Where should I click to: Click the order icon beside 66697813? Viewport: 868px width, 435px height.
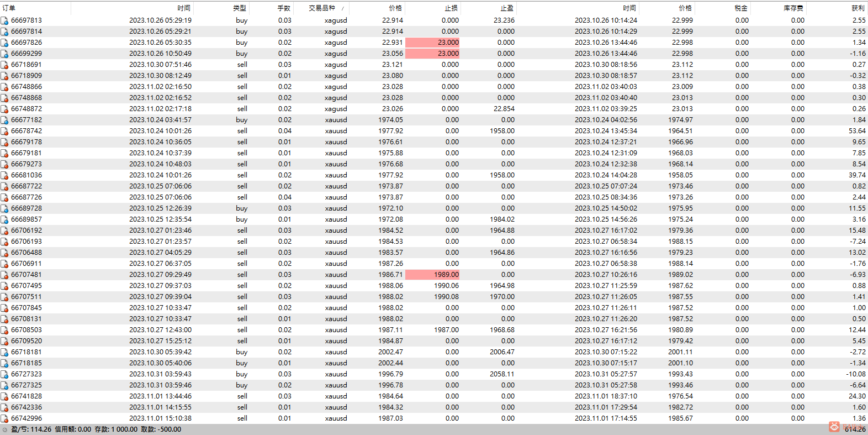point(4,20)
